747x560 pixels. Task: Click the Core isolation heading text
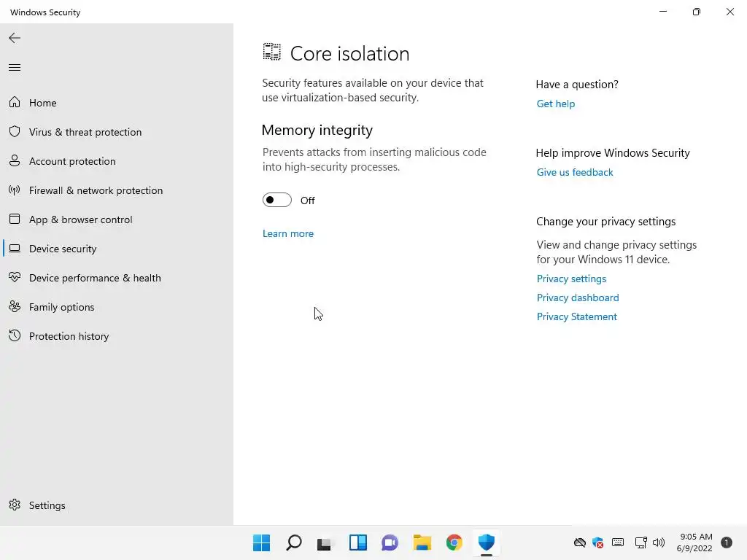[x=349, y=53]
